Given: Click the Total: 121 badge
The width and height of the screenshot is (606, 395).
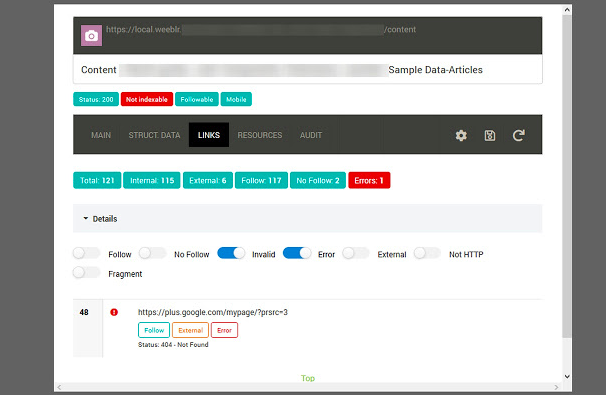Looking at the screenshot, I should [x=97, y=180].
